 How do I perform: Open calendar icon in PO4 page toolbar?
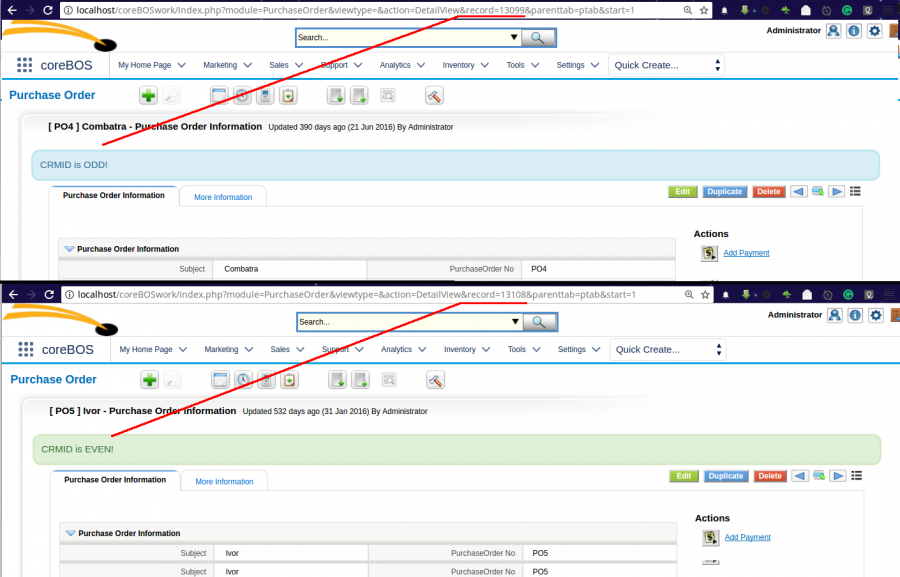click(x=219, y=96)
